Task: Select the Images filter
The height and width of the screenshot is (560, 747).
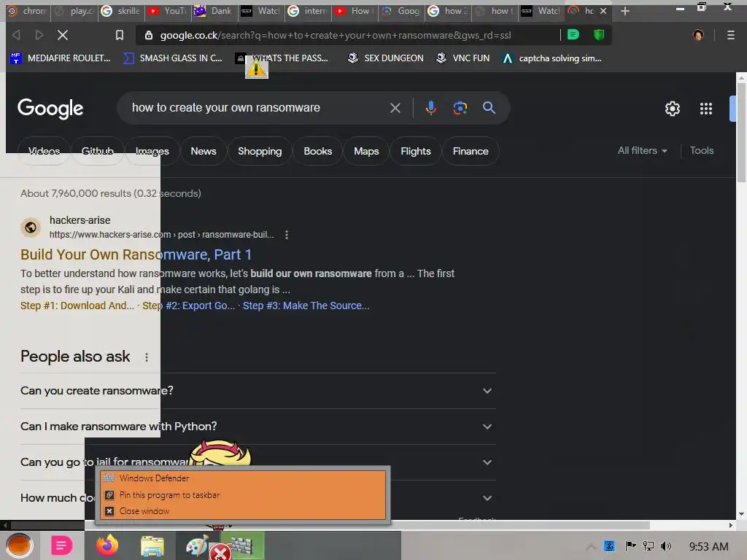Action: (x=152, y=151)
